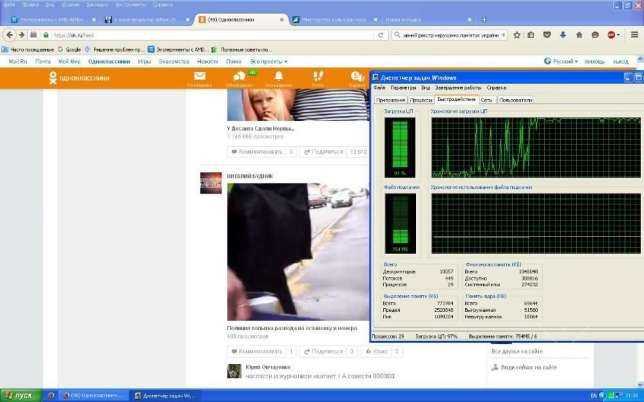The height and width of the screenshot is (402, 644).
Task: Click the magnifier icon in the search box
Action: pos(397,35)
